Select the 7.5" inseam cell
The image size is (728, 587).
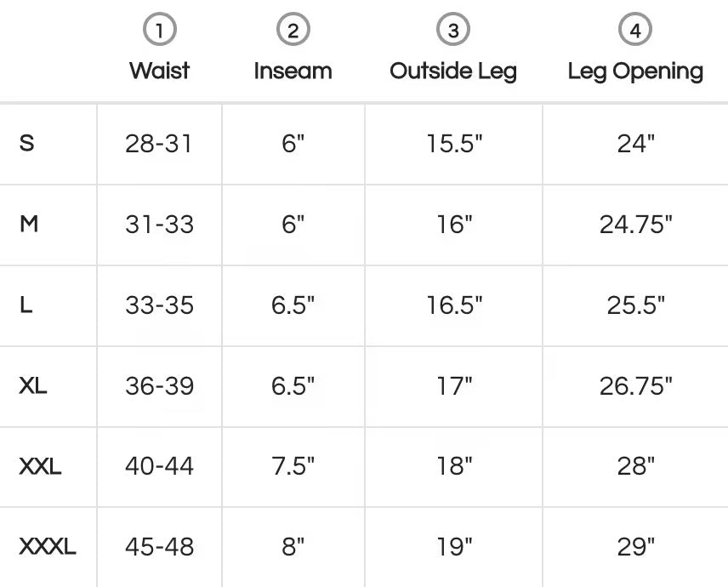coord(293,466)
